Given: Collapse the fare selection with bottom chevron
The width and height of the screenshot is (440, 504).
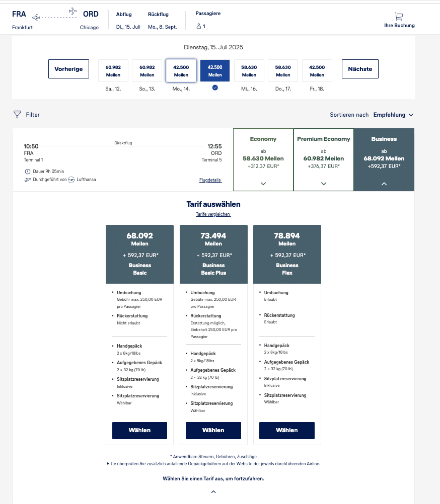Looking at the screenshot, I should tap(213, 492).
